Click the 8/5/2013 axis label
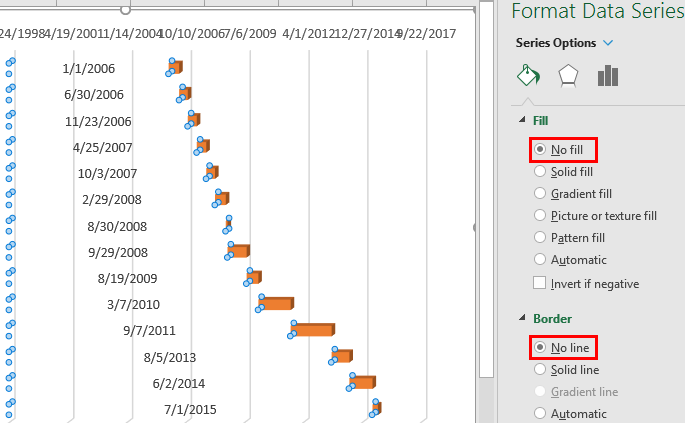The image size is (685, 423). point(170,357)
